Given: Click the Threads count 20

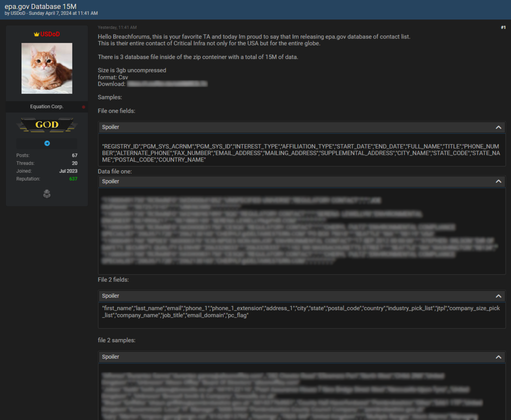Looking at the screenshot, I should (x=75, y=163).
